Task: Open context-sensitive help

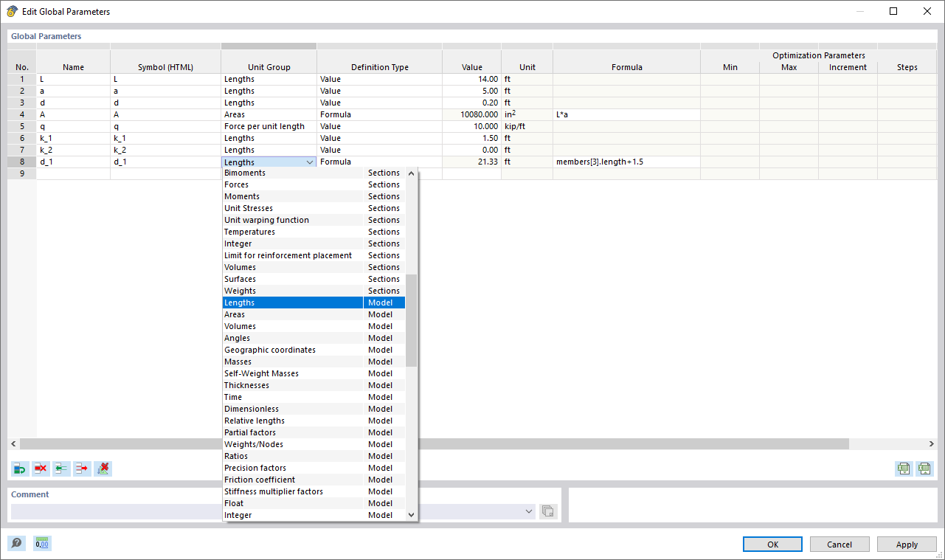Action: [x=16, y=544]
